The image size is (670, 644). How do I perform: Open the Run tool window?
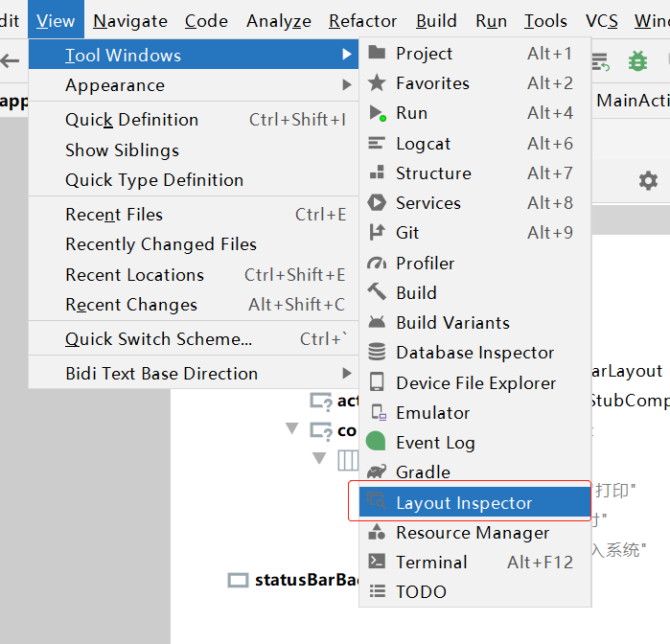[x=474, y=113]
